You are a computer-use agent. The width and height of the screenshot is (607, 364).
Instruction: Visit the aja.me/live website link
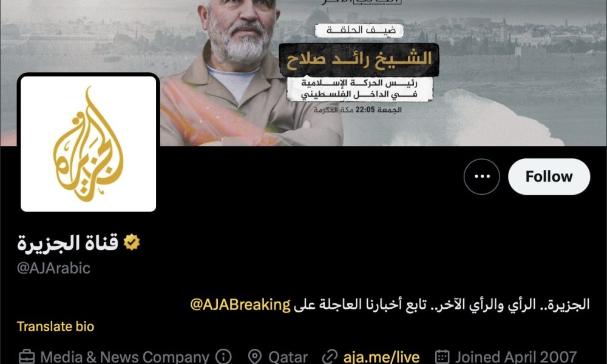[x=381, y=357]
